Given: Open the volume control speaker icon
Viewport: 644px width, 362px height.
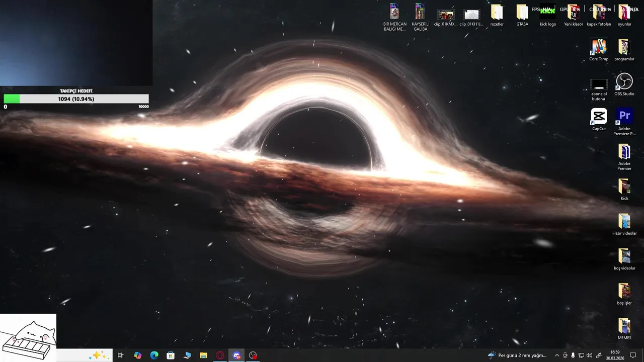Looking at the screenshot, I should [589, 355].
